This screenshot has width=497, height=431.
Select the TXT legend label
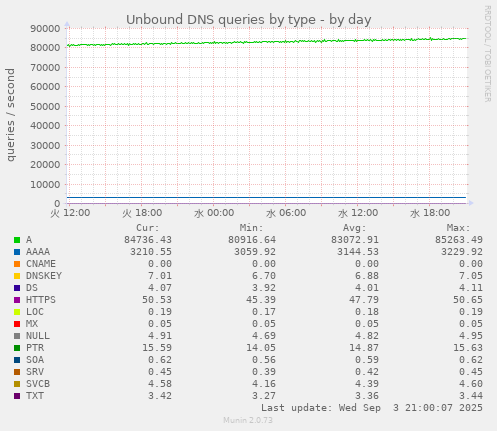pos(35,396)
